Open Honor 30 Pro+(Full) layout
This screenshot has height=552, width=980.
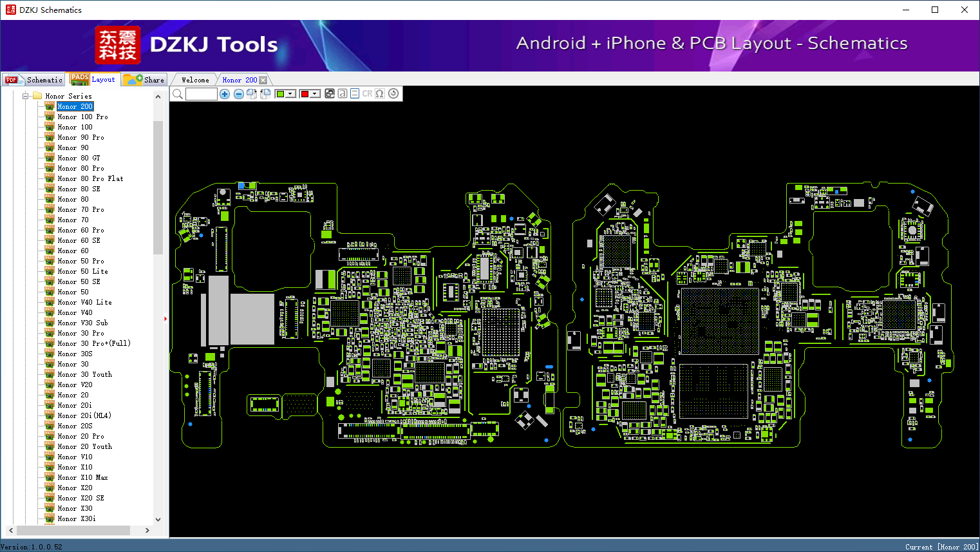click(94, 343)
